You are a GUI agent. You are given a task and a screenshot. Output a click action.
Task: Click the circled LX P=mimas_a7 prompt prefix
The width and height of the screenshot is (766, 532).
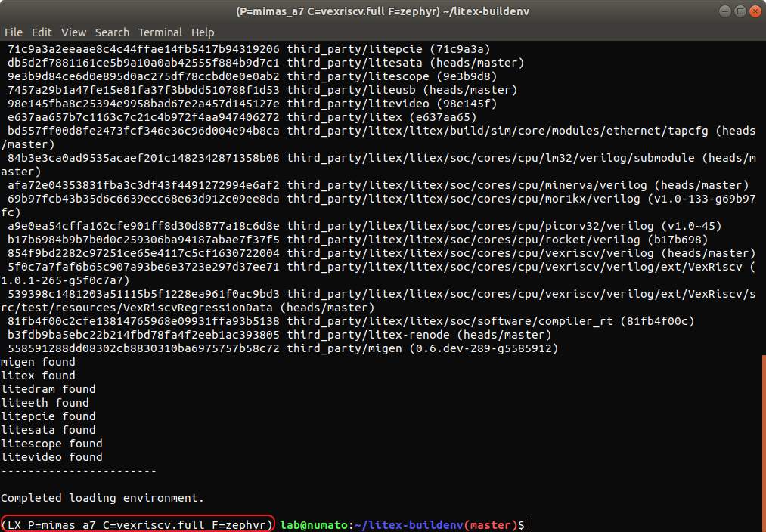point(137,524)
